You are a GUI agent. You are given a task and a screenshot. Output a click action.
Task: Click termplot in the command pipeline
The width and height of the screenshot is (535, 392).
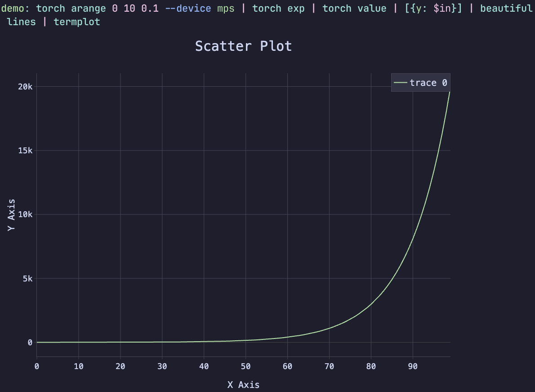pos(77,22)
